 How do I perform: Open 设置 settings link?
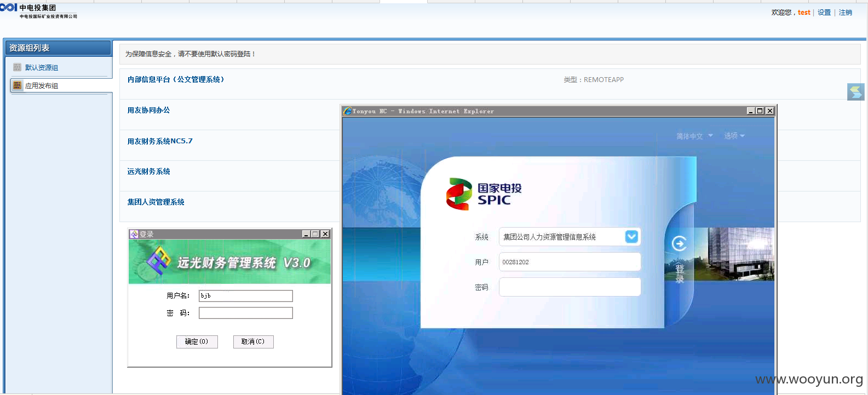[824, 13]
